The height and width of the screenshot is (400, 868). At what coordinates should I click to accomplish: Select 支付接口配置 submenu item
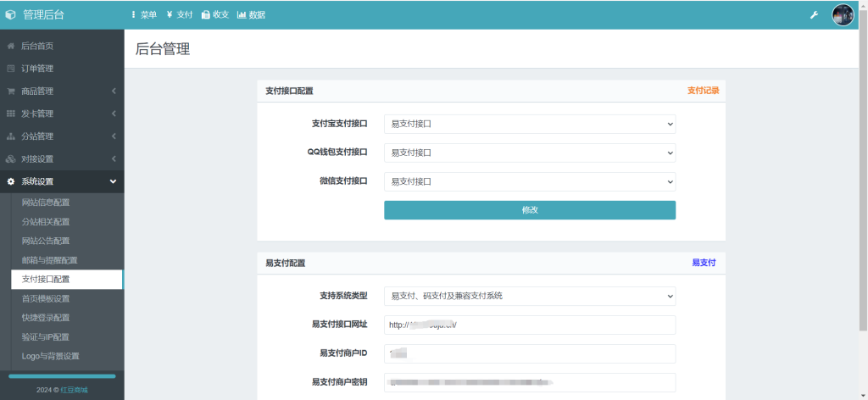point(66,280)
